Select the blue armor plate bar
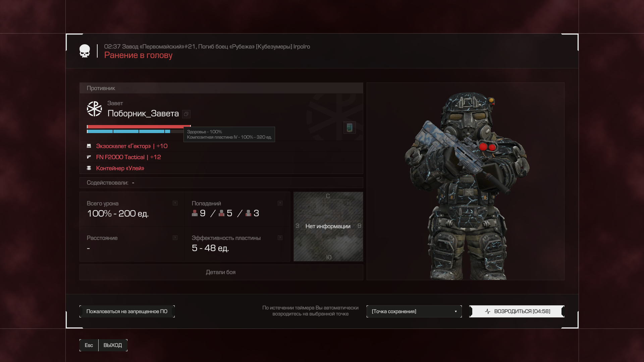 point(128,131)
